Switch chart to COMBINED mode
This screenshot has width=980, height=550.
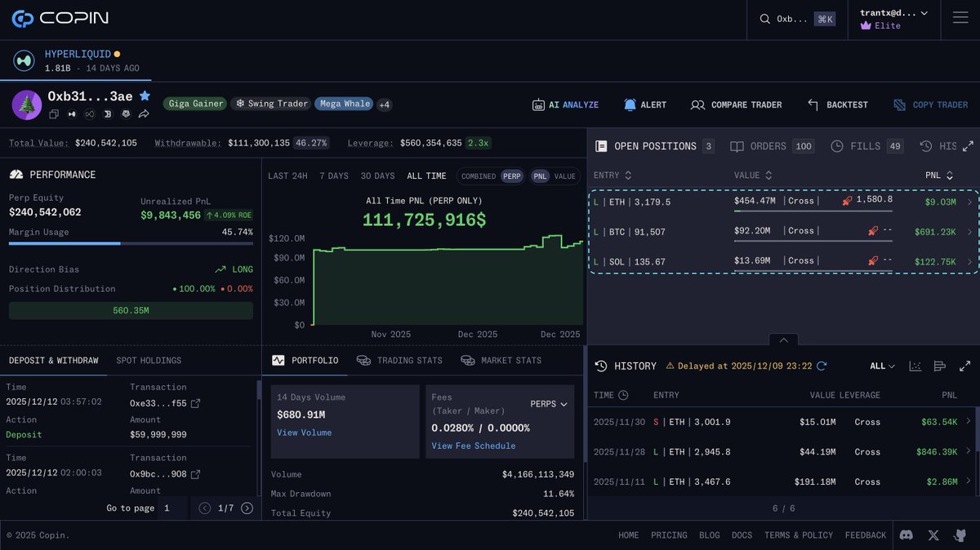pos(479,176)
